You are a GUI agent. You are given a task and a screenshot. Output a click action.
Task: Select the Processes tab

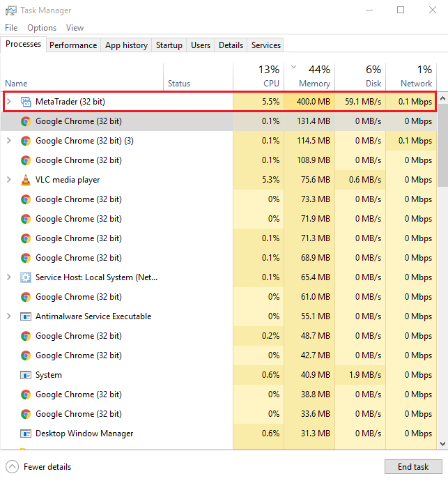pyautogui.click(x=24, y=45)
